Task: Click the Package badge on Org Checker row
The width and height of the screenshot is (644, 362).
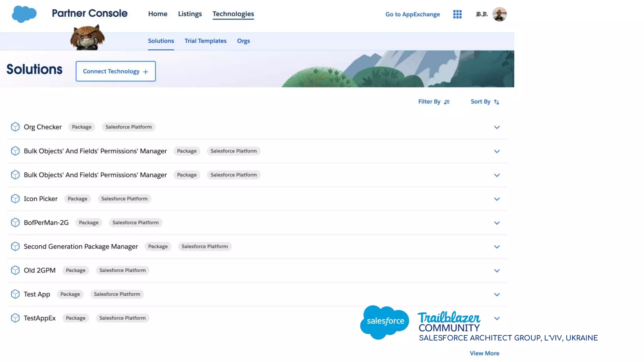Action: click(x=82, y=127)
